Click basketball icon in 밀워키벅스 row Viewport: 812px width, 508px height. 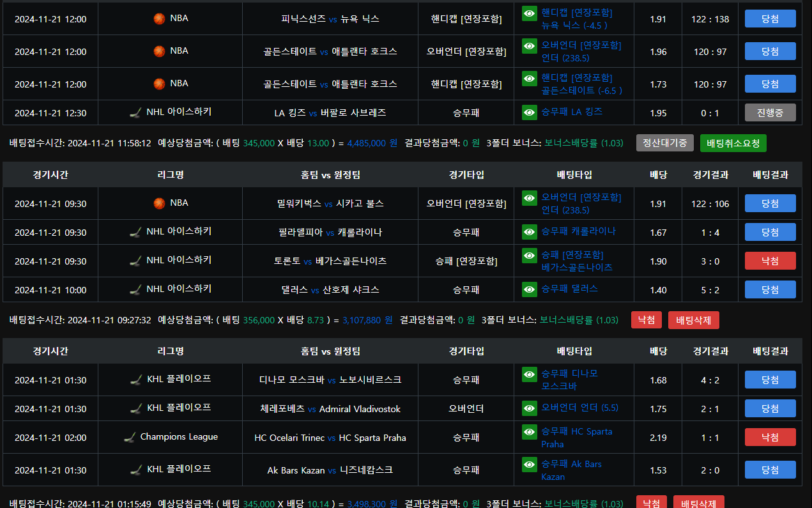[159, 203]
